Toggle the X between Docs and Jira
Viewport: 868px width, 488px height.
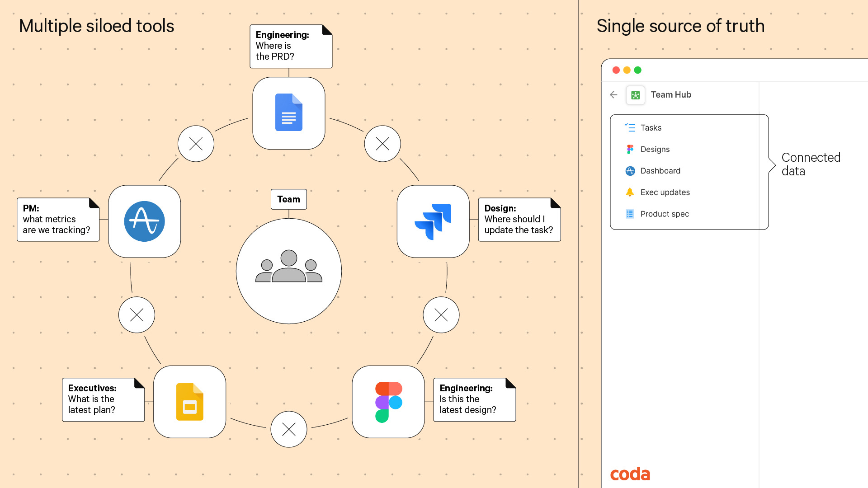click(x=382, y=144)
